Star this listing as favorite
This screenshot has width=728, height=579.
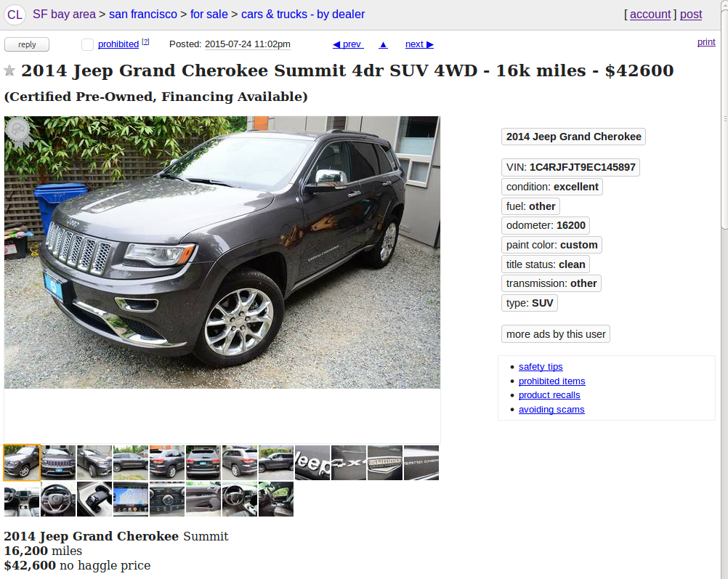[9, 70]
